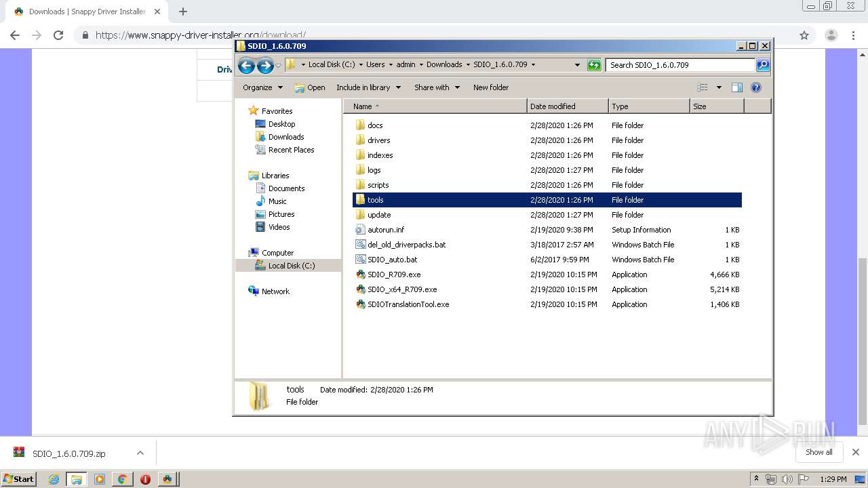Sort by the Size column header
This screenshot has width=868, height=488.
[717, 106]
